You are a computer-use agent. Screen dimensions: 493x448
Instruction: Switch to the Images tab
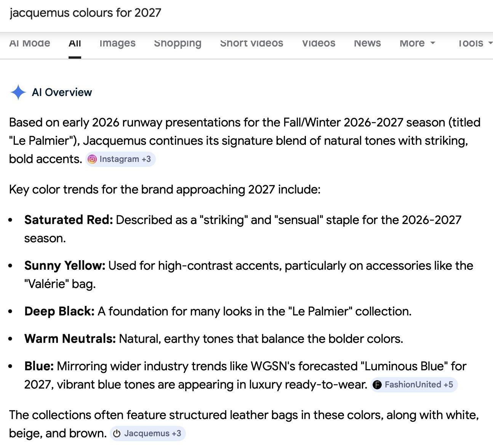[117, 43]
